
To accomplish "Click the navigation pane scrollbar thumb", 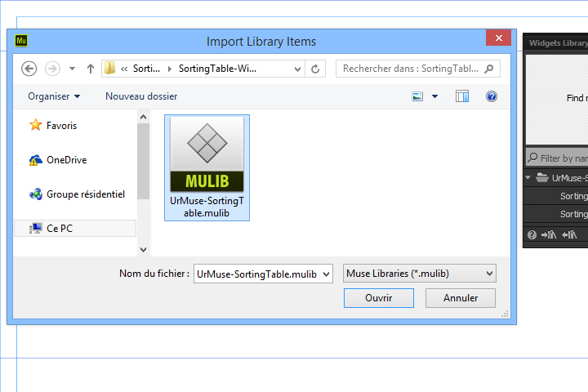I will coord(143,162).
